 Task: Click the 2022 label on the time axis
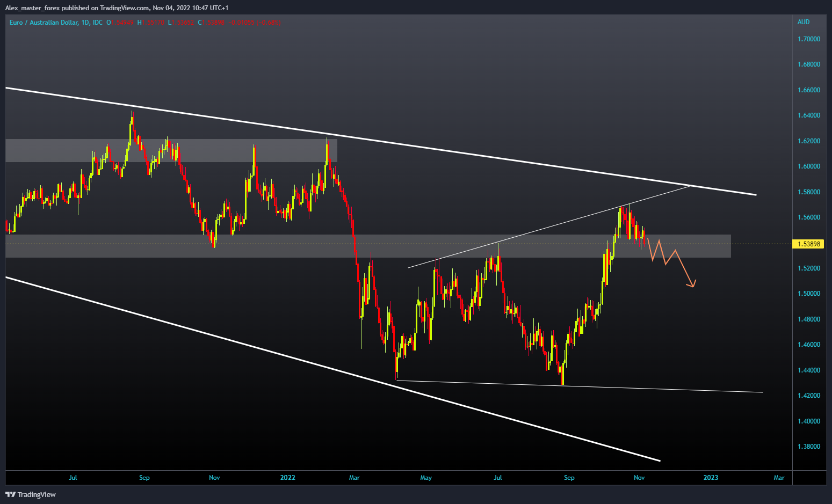(x=288, y=478)
